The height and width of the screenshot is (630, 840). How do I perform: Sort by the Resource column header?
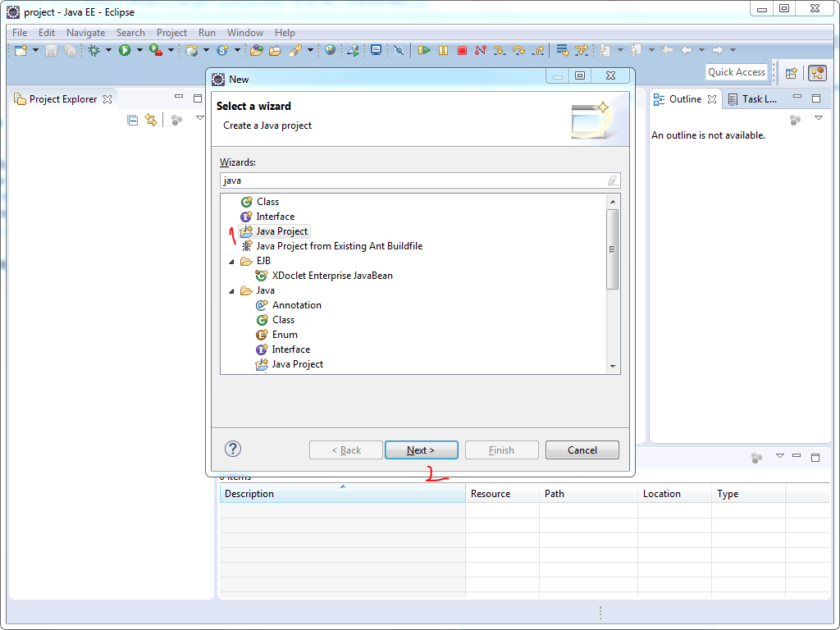click(502, 493)
